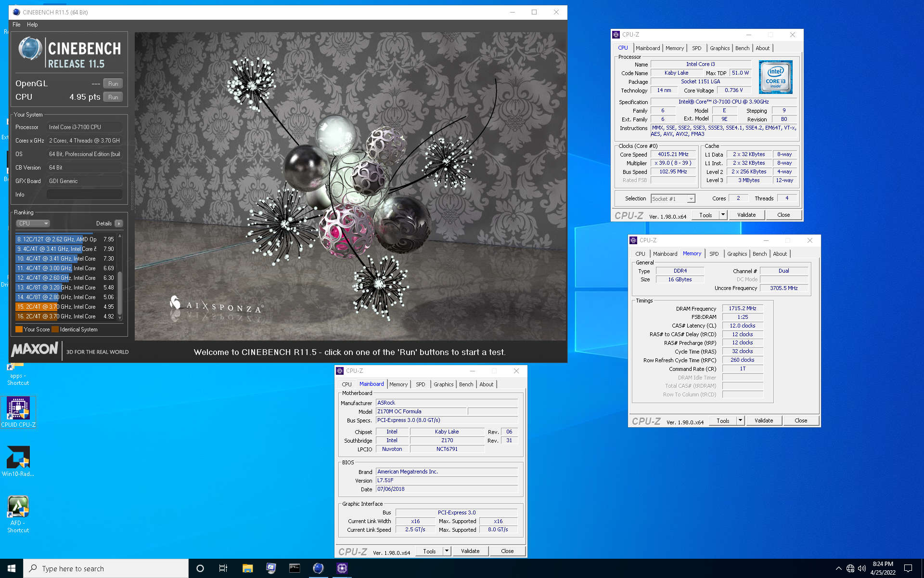The width and height of the screenshot is (924, 578).
Task: Switch to Cinebench via taskbar icon
Action: pos(318,568)
